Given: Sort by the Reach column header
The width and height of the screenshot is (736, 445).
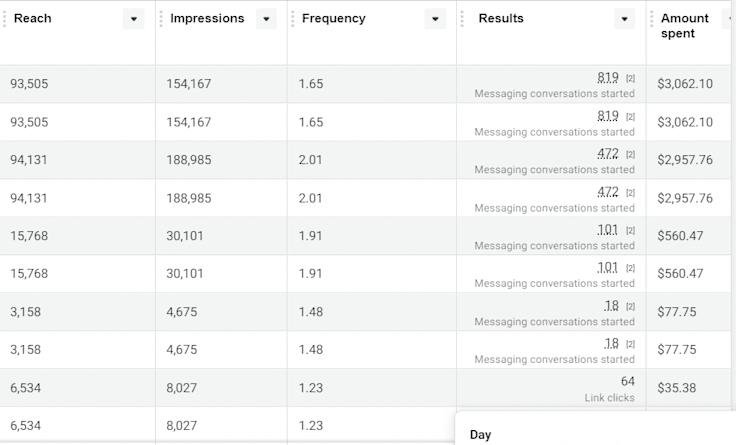Looking at the screenshot, I should [33, 19].
